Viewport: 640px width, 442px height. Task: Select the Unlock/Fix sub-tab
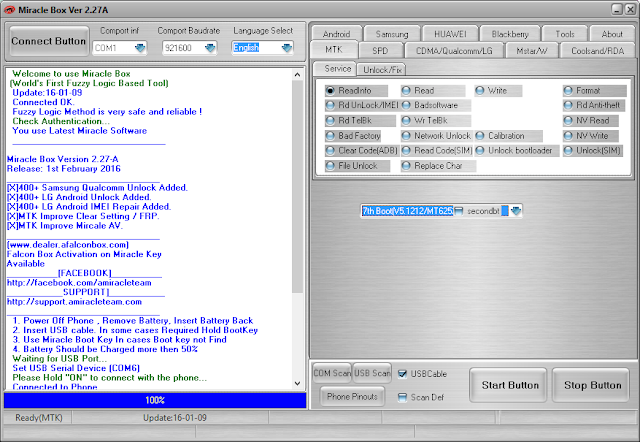pyautogui.click(x=382, y=70)
